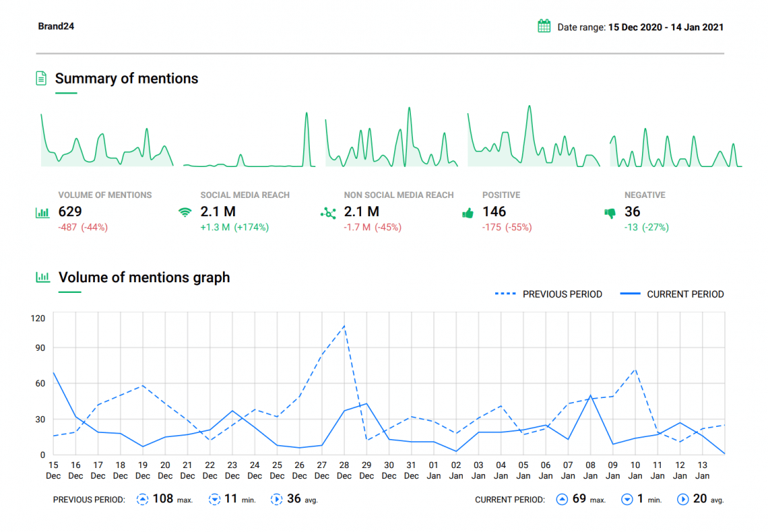Click the 629 volume of mentions value
This screenshot has height=532, width=768.
click(x=70, y=212)
